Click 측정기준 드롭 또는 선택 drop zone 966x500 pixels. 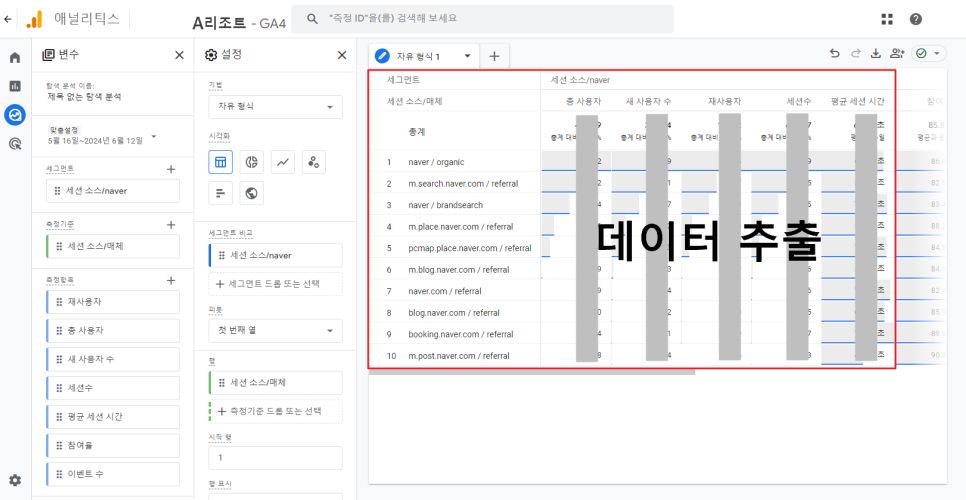coord(275,411)
